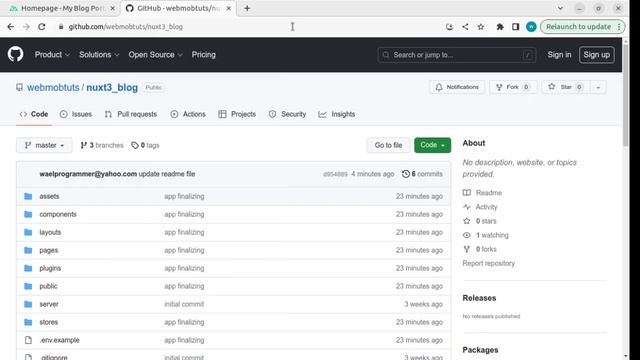The image size is (640, 360).
Task: Click the .env.example file icon
Action: [28, 340]
